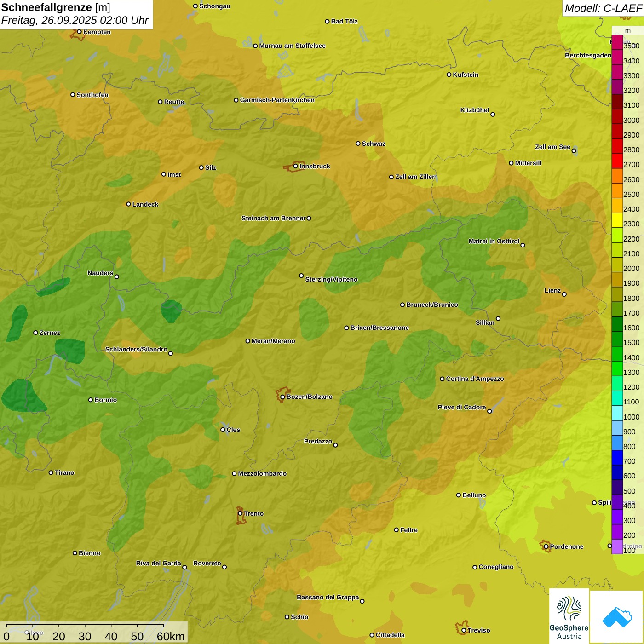
Task: Click the Tirano marker dot
Action: pyautogui.click(x=51, y=472)
